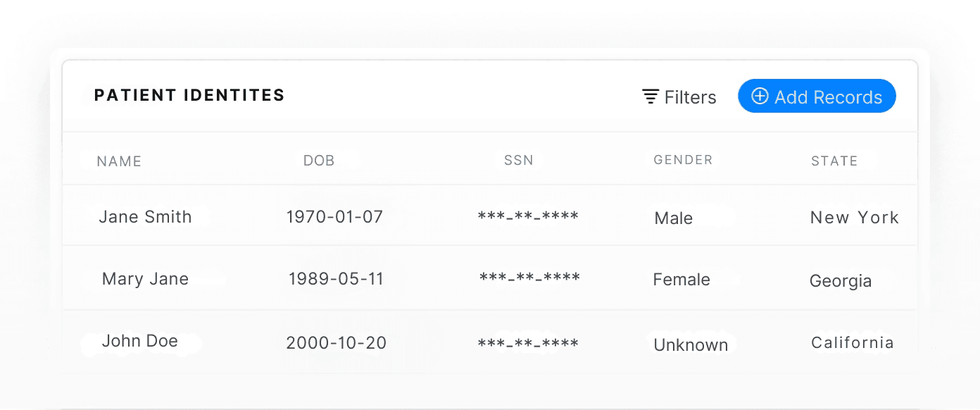Click the Patient Identites title
The image size is (980, 410).
(x=189, y=95)
